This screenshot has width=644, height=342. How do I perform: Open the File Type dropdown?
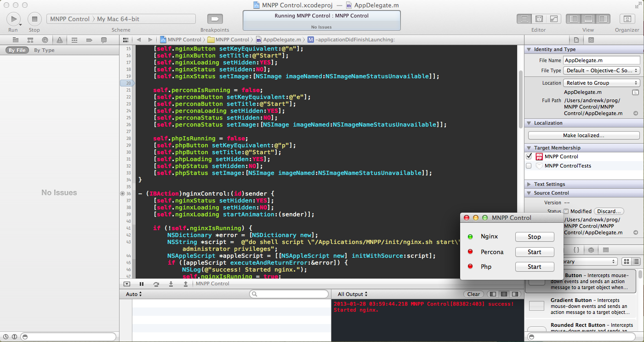click(602, 70)
